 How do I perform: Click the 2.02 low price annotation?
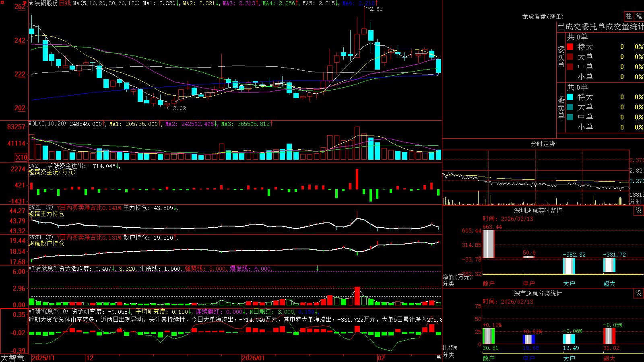(180, 108)
